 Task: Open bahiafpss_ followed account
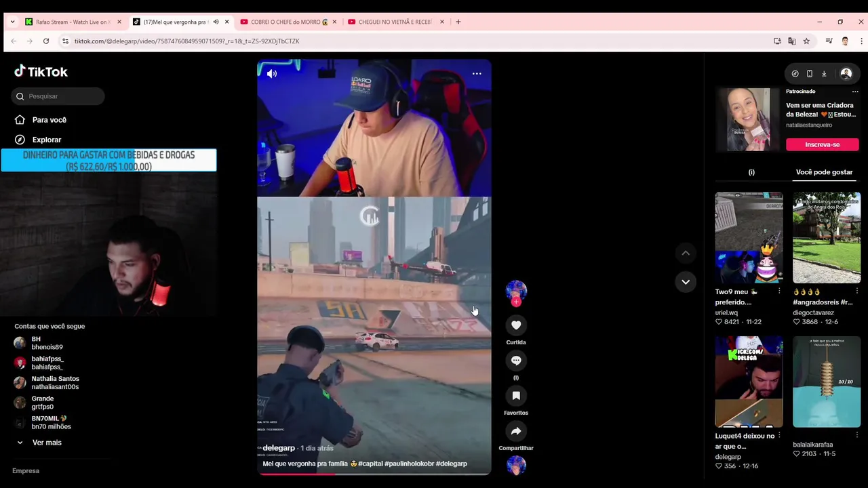pyautogui.click(x=39, y=363)
